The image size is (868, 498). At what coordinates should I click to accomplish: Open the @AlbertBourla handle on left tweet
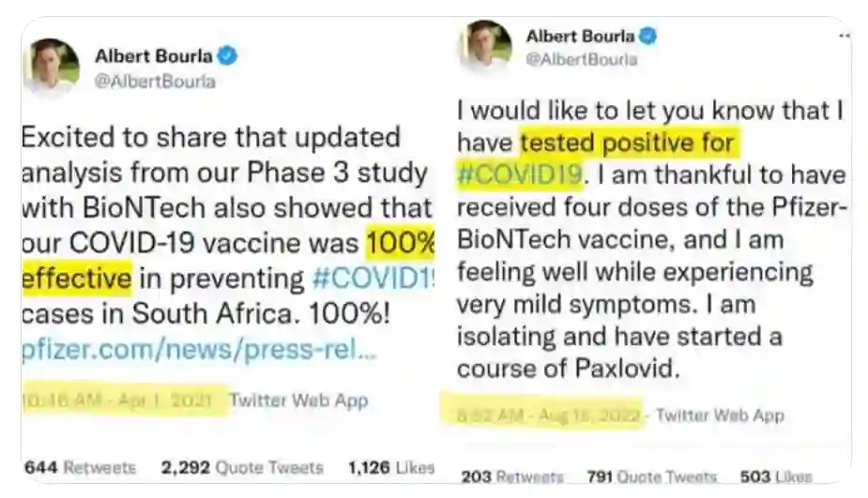point(155,82)
